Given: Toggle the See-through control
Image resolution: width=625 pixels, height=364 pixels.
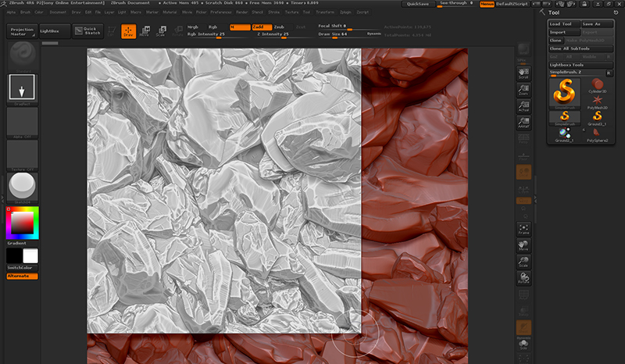Looking at the screenshot, I should 456,4.
